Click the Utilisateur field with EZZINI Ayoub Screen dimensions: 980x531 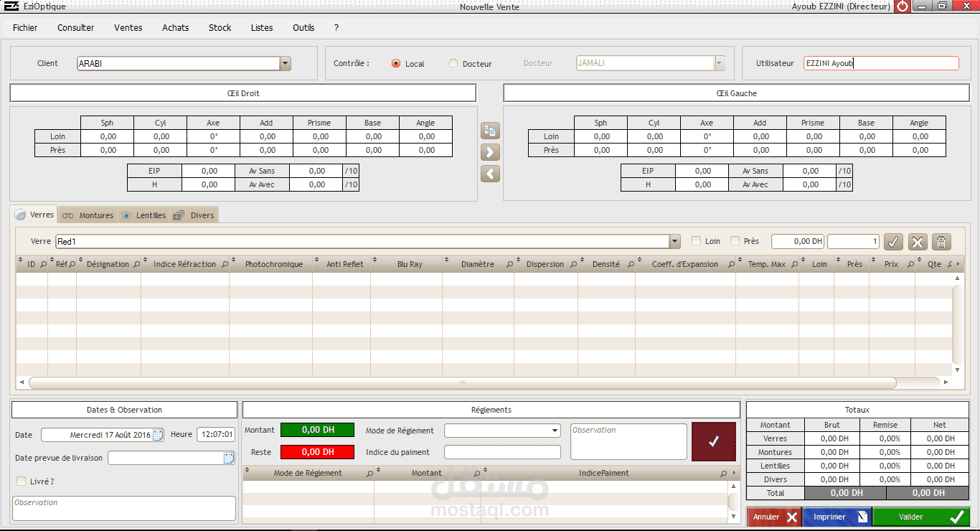[x=881, y=63]
